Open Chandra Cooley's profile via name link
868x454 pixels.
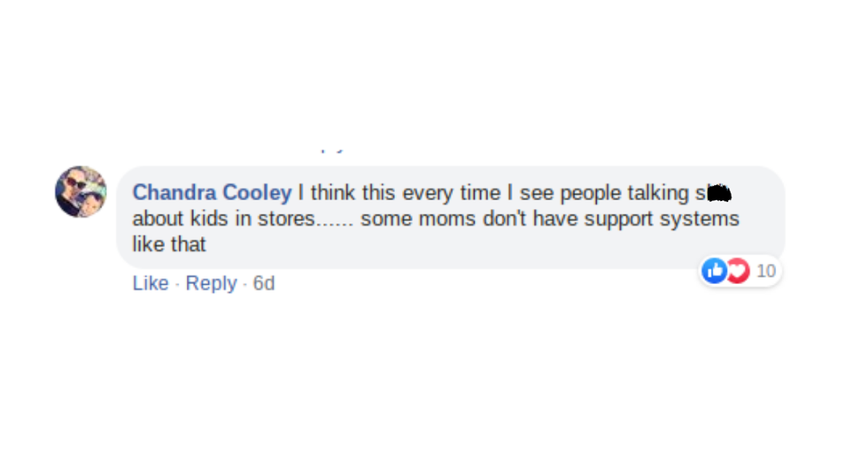pyautogui.click(x=212, y=192)
